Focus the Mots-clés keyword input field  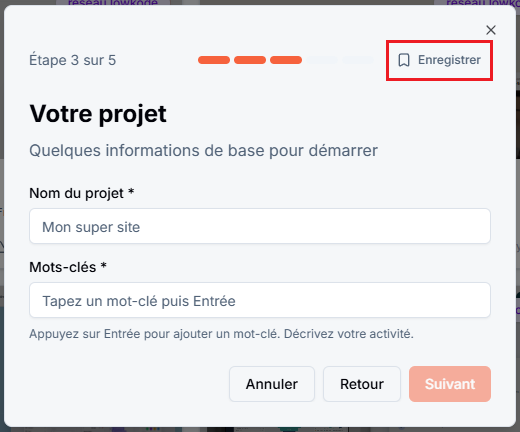pos(260,300)
